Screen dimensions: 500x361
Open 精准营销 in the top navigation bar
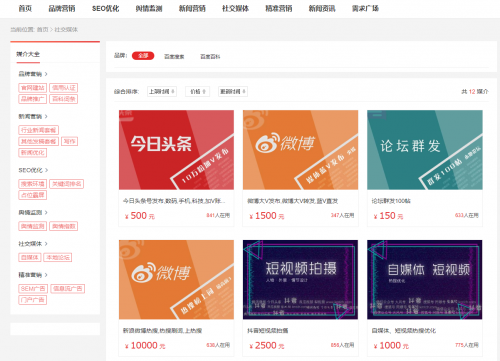(x=279, y=8)
